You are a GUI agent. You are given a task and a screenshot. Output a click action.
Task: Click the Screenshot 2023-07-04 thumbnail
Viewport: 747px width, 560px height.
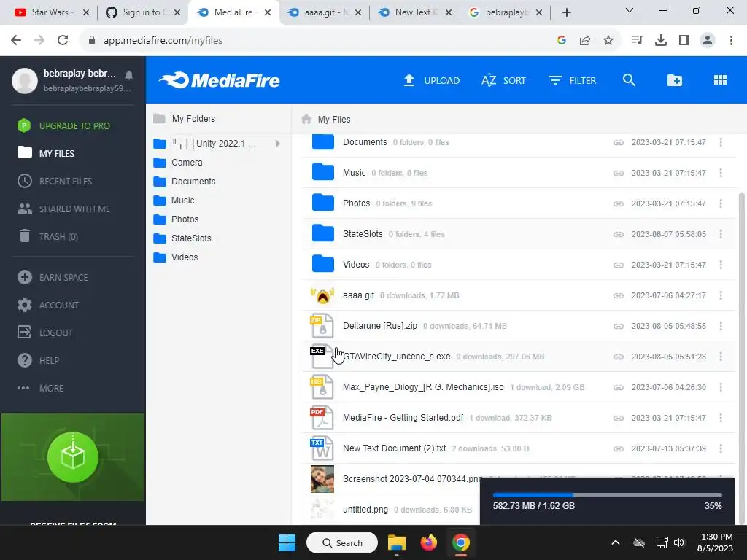(322, 479)
